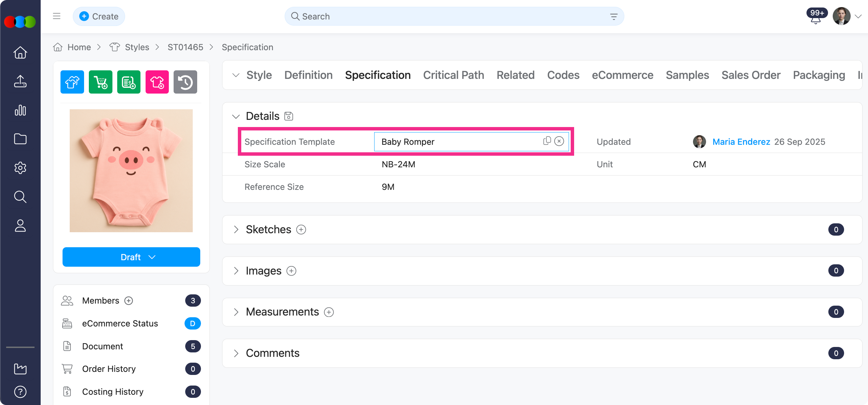The image size is (868, 405).
Task: Add a new measurement with plus icon
Action: click(329, 312)
